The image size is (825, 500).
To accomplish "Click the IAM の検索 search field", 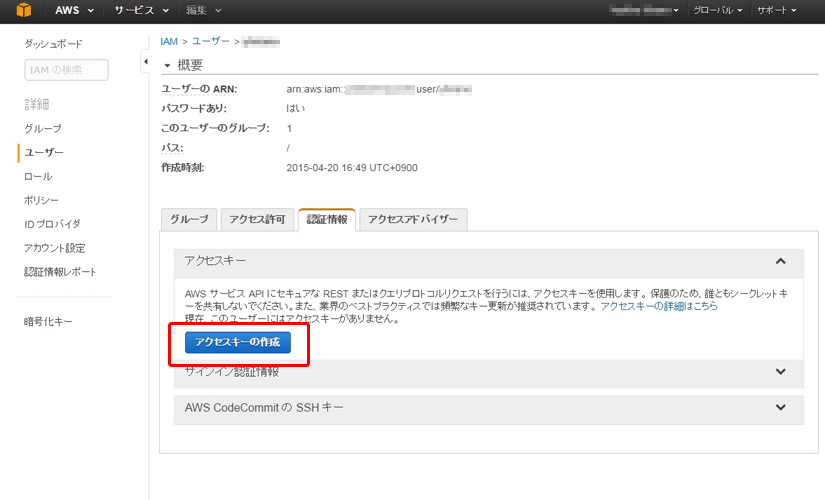I will click(x=66, y=69).
